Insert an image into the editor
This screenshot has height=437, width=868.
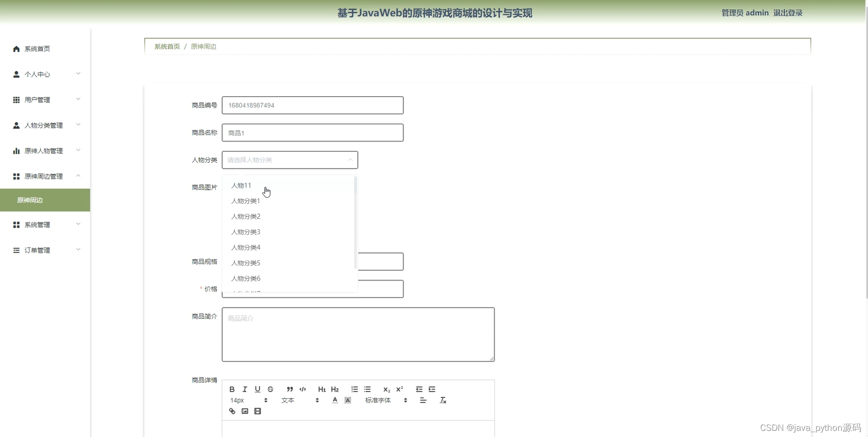245,411
